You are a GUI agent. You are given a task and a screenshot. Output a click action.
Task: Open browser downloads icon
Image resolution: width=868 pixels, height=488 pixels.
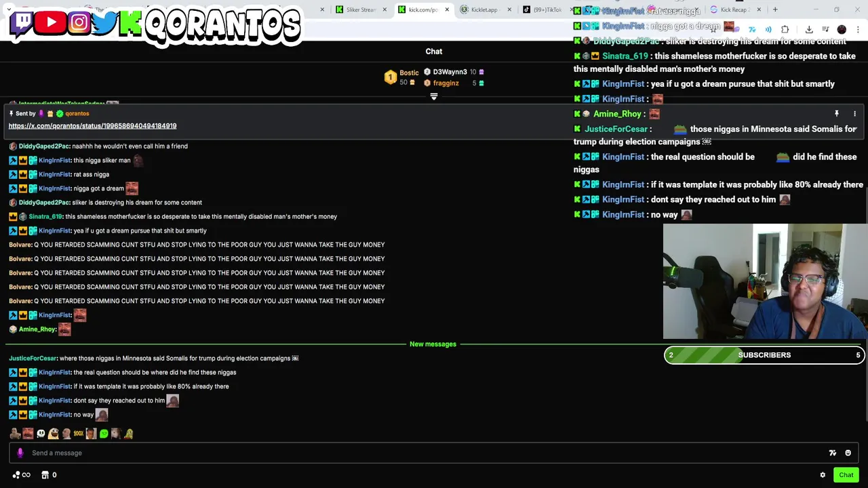[809, 30]
